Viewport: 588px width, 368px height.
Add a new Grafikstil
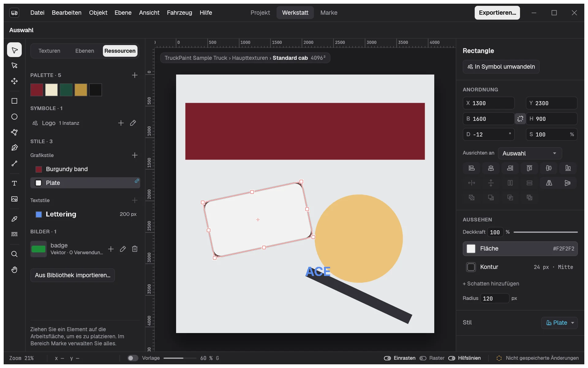tap(134, 155)
